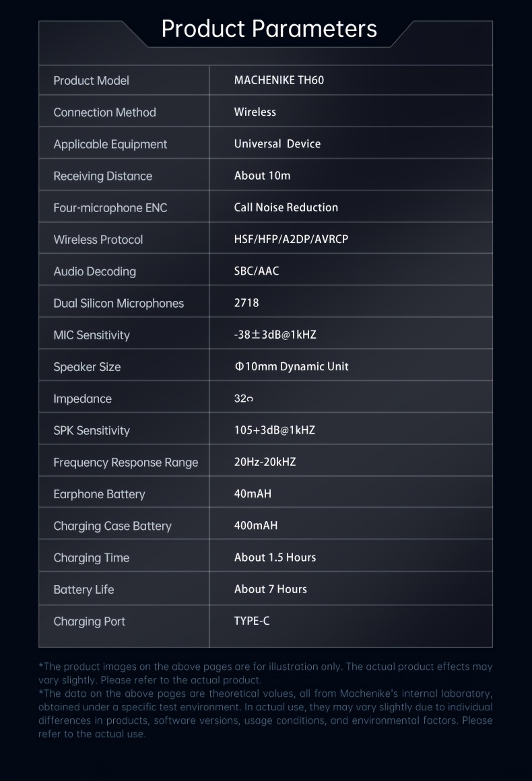Select the Connection Method row label

[x=104, y=112]
